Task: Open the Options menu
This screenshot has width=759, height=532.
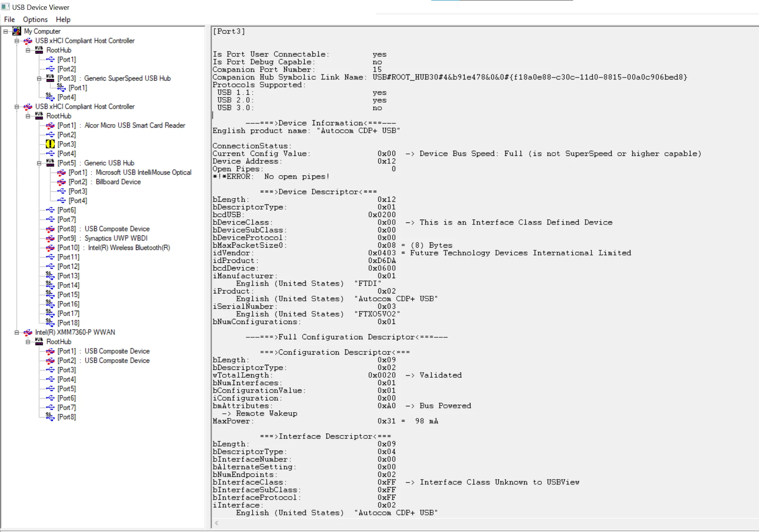Action: point(35,20)
